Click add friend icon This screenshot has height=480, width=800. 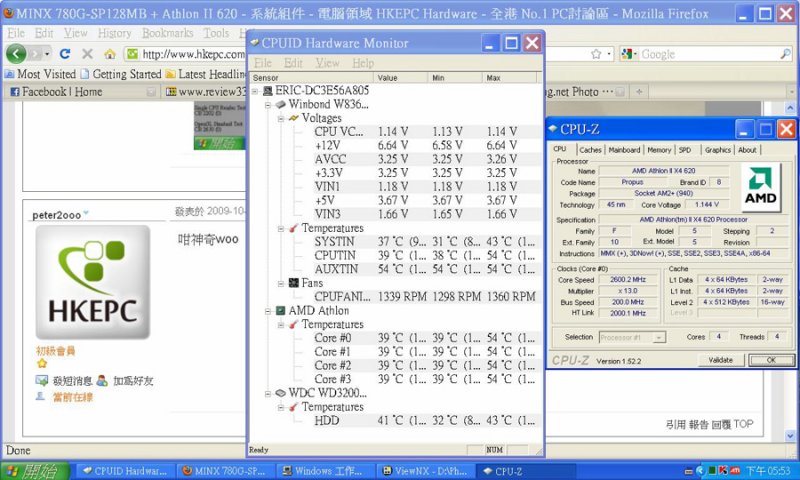tap(102, 380)
